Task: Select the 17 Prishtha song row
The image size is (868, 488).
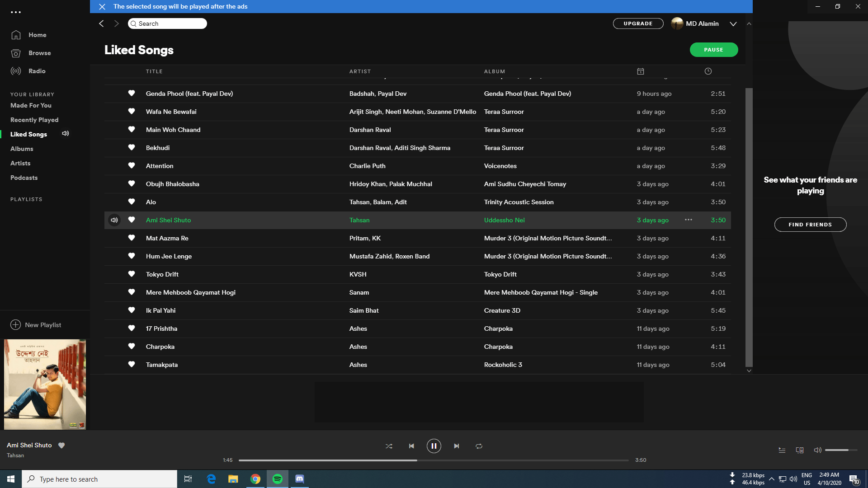Action: [x=417, y=328]
